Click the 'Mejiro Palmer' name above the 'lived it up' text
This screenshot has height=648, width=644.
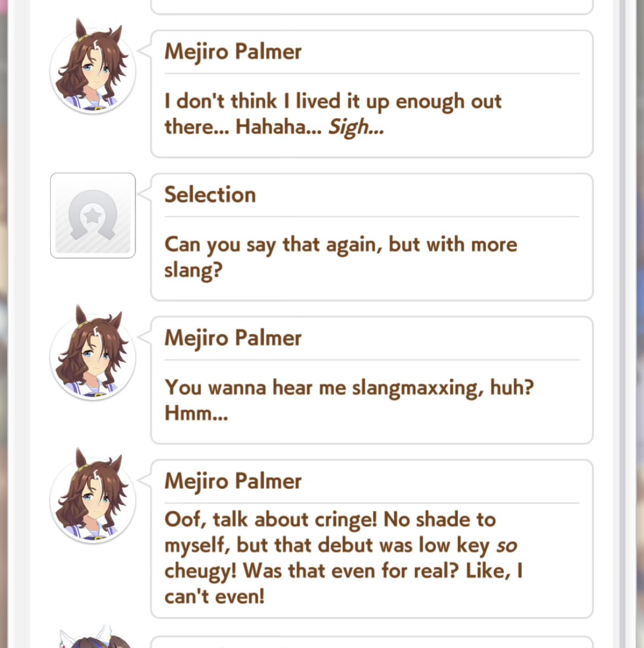(233, 52)
